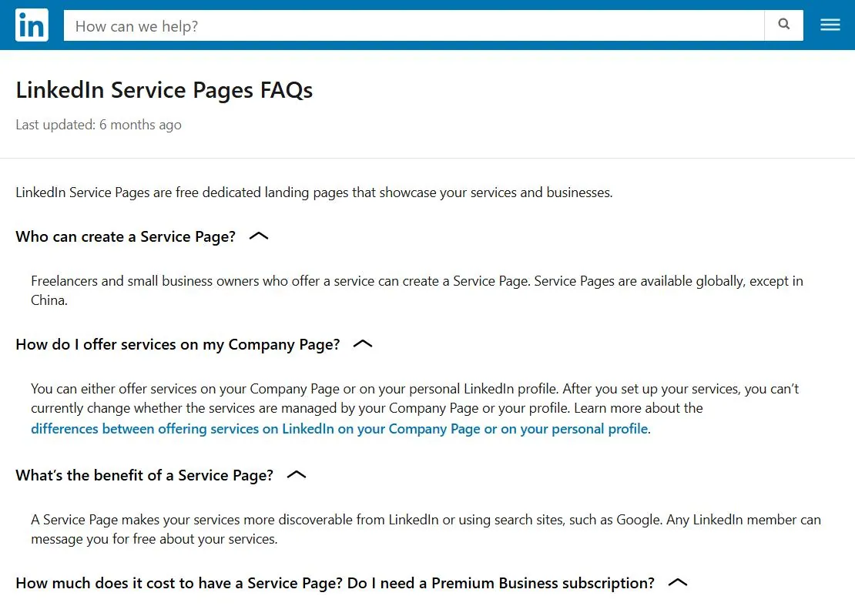Image resolution: width=855 pixels, height=616 pixels.
Task: Select 'Who can create a Service Page?' heading
Action: pyautogui.click(x=126, y=236)
